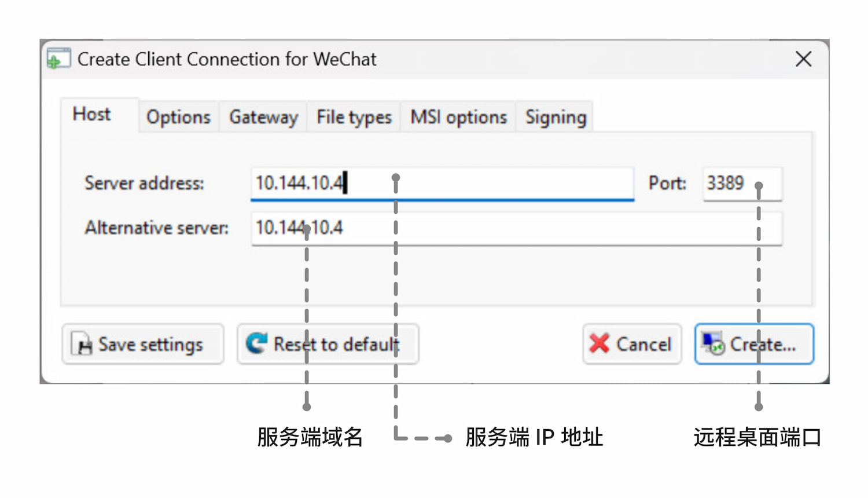Select the floppy disk icon on Save settings
The height and width of the screenshot is (498, 868).
(x=83, y=344)
